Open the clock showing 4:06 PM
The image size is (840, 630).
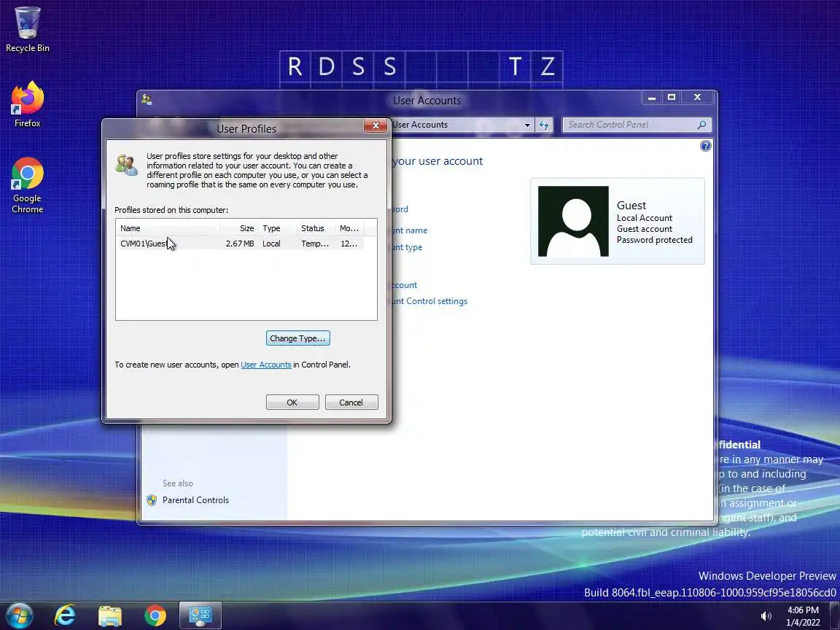(x=803, y=610)
